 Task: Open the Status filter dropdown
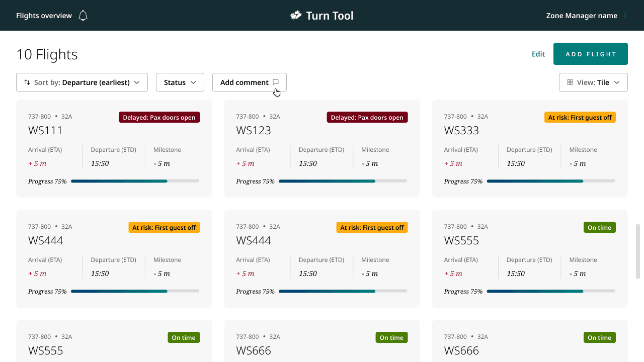pyautogui.click(x=180, y=82)
